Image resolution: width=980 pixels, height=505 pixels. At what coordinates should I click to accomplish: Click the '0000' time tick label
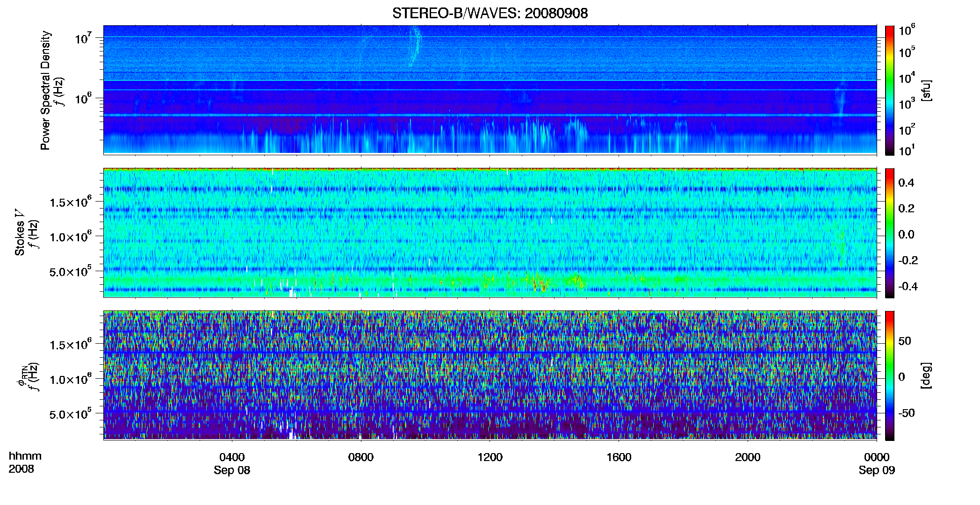pos(877,457)
